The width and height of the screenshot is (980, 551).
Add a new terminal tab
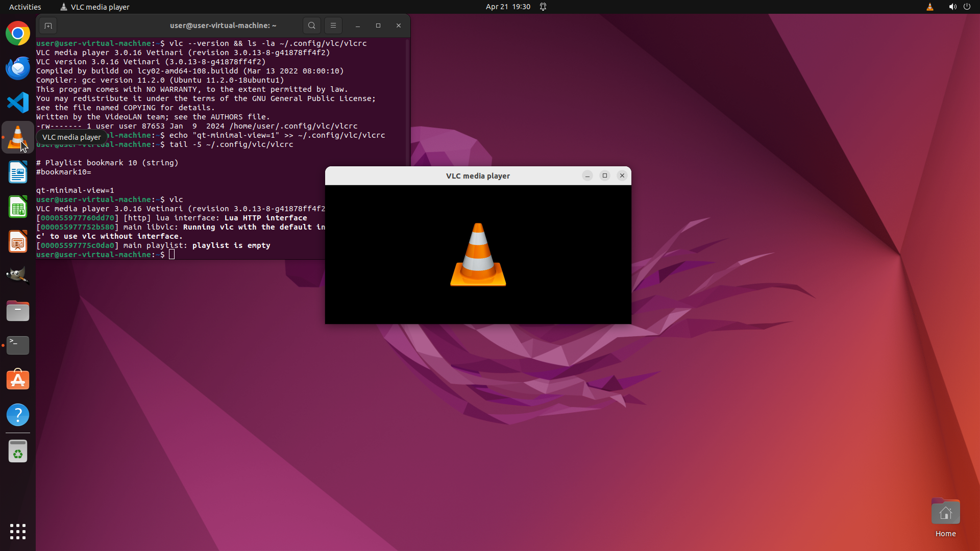coord(48,26)
